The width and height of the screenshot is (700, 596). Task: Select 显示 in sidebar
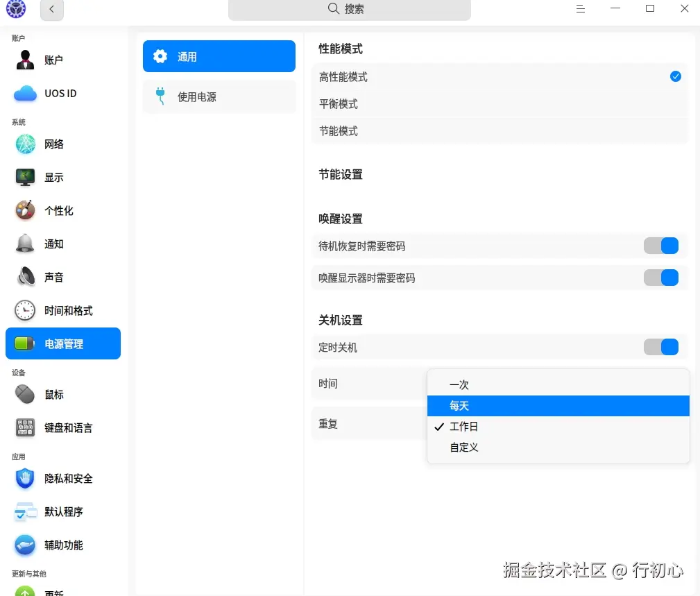tap(54, 178)
